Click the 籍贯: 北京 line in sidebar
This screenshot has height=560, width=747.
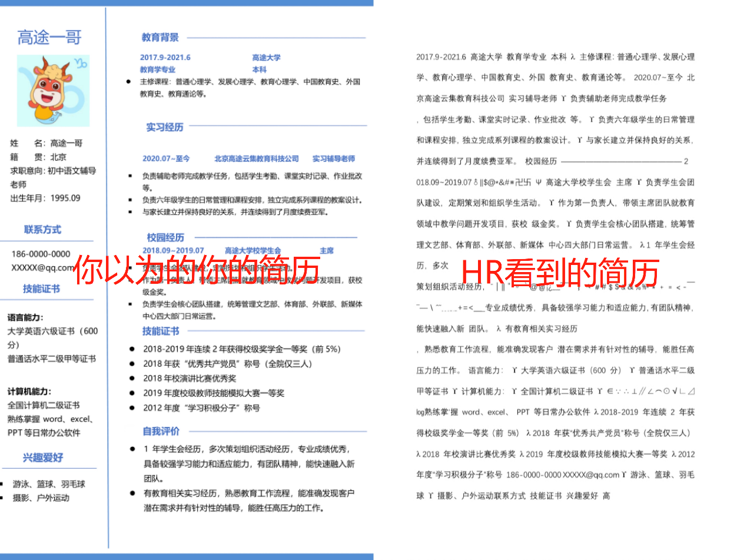(38, 157)
